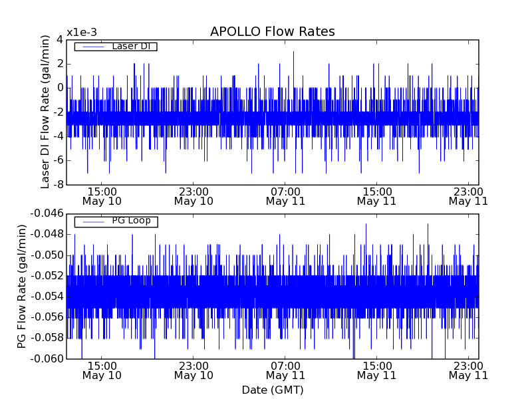The width and height of the screenshot is (532, 399).
Task: Click the 07:00 May 11 tick in top plot
Action: [x=285, y=196]
